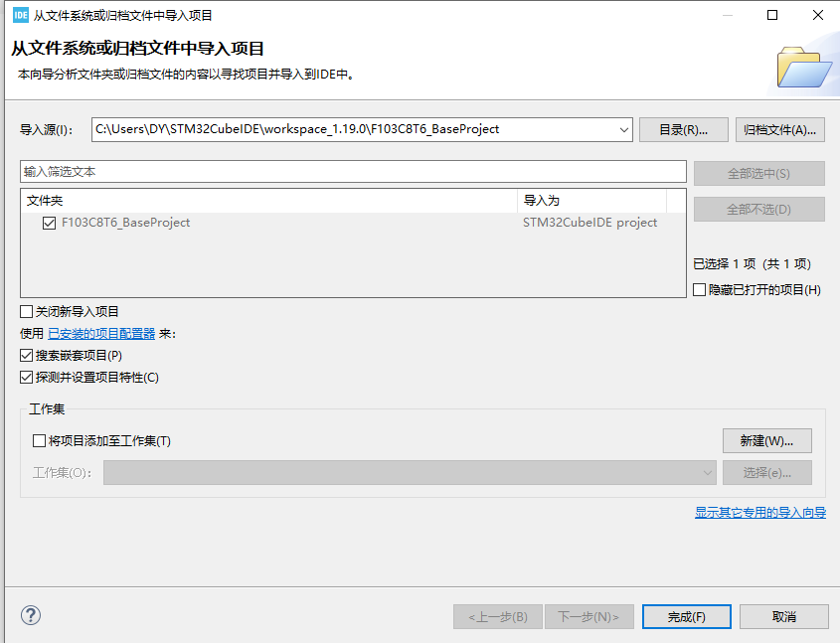Uncheck 搜索嵌套项目(P) option
The width and height of the screenshot is (840, 643).
pyautogui.click(x=26, y=356)
